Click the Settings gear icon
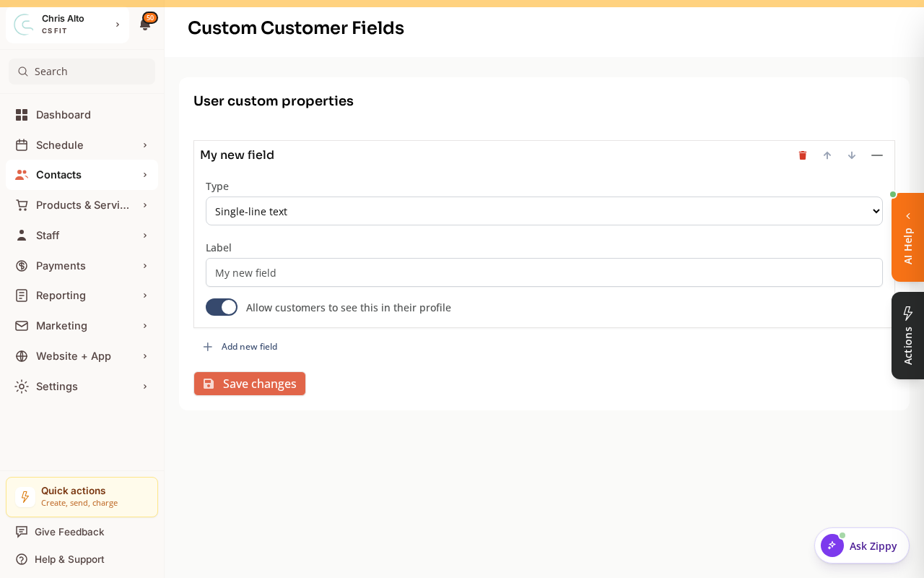Viewport: 924px width, 578px height. [x=22, y=387]
